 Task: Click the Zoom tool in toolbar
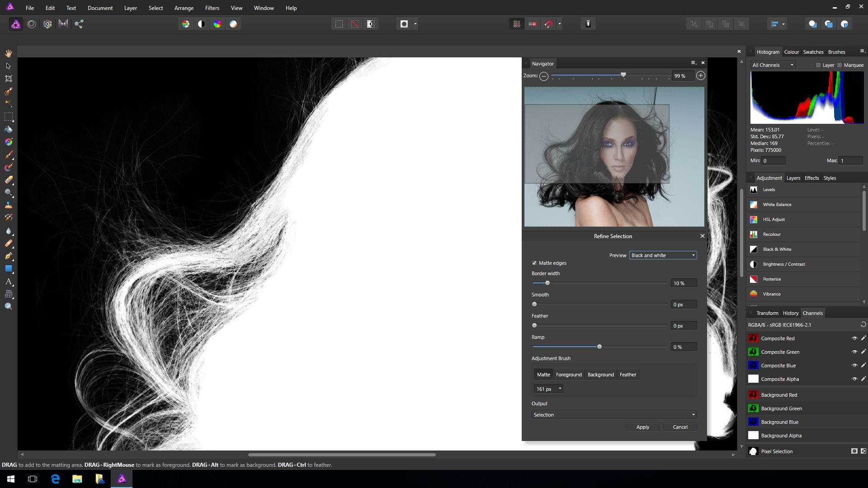[x=8, y=306]
